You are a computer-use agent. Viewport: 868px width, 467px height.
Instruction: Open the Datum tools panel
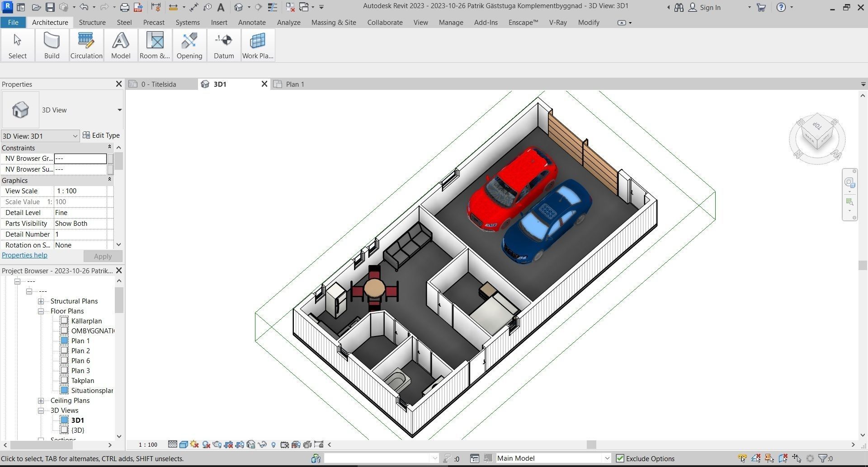click(x=224, y=45)
